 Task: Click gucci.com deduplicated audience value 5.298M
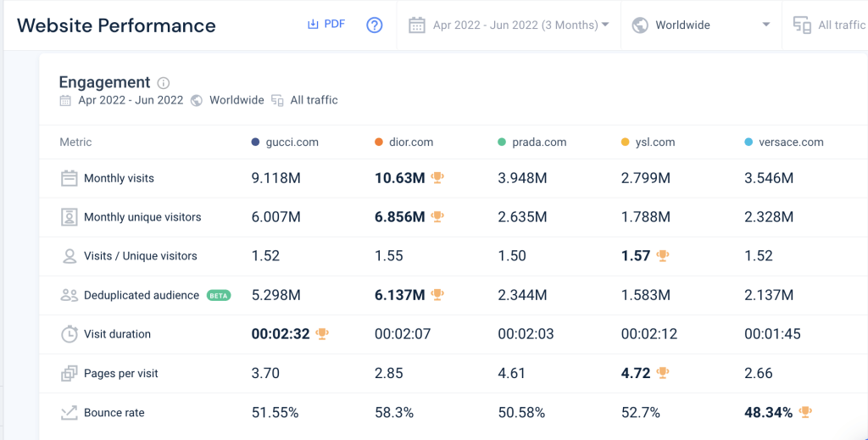[275, 295]
